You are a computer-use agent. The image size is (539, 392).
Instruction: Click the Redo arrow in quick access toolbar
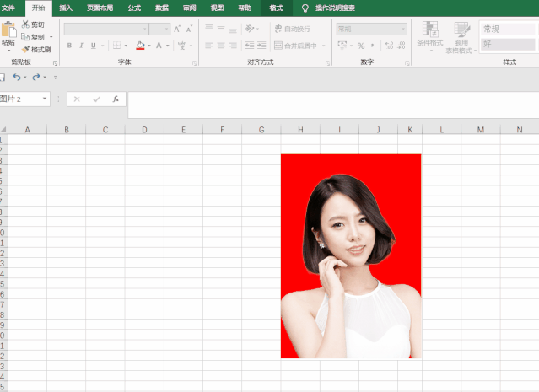click(x=37, y=77)
